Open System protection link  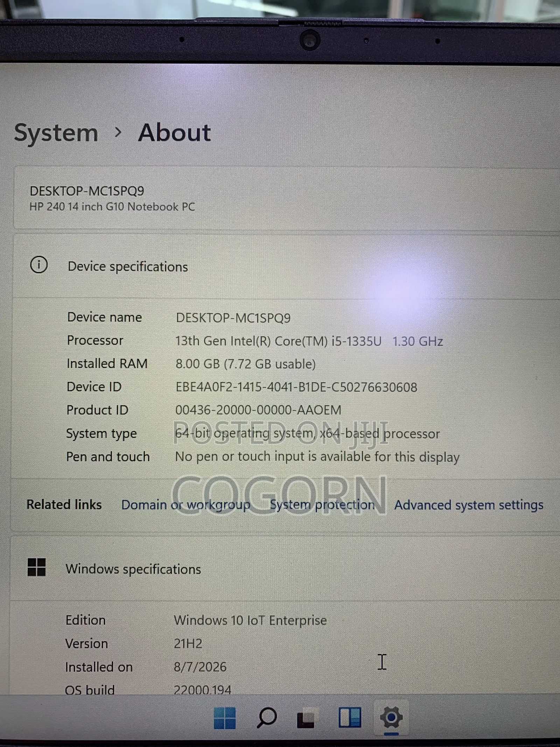coord(322,505)
